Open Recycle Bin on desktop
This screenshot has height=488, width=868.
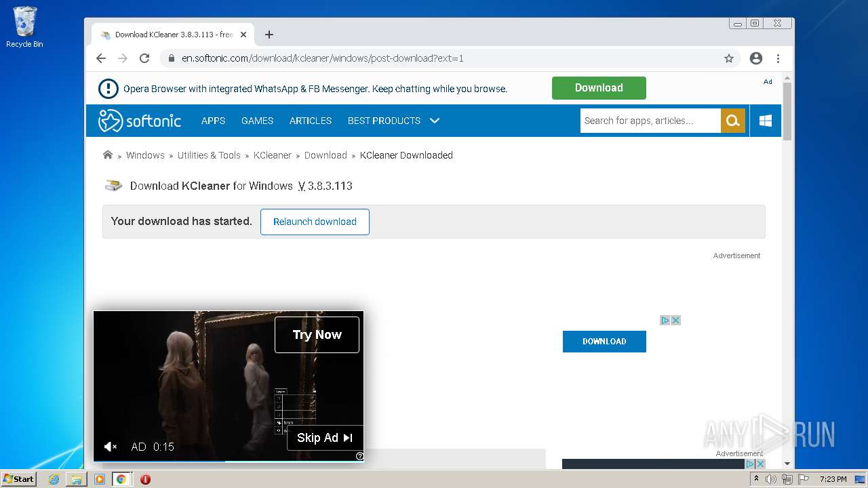(x=24, y=27)
